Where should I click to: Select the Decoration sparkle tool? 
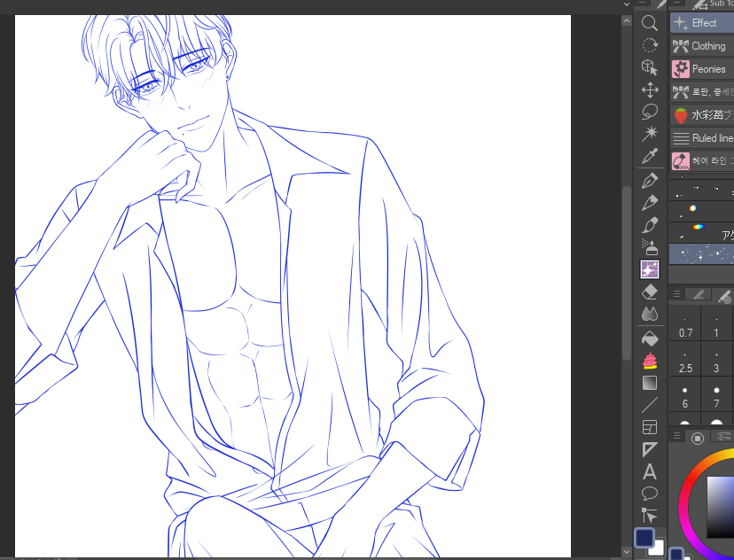click(649, 269)
